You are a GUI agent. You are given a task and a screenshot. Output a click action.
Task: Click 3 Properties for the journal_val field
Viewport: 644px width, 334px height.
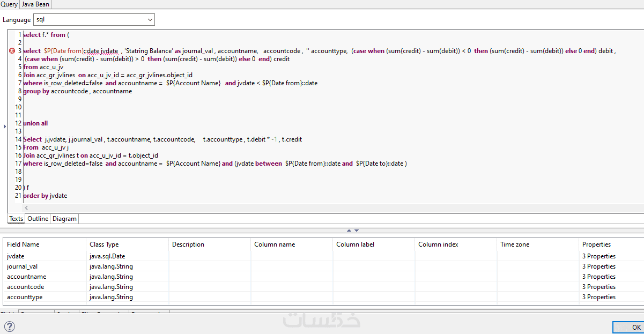pyautogui.click(x=598, y=266)
